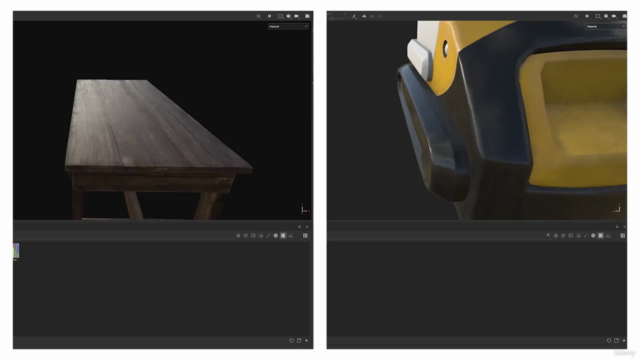Open video camera options in right window

615,16
